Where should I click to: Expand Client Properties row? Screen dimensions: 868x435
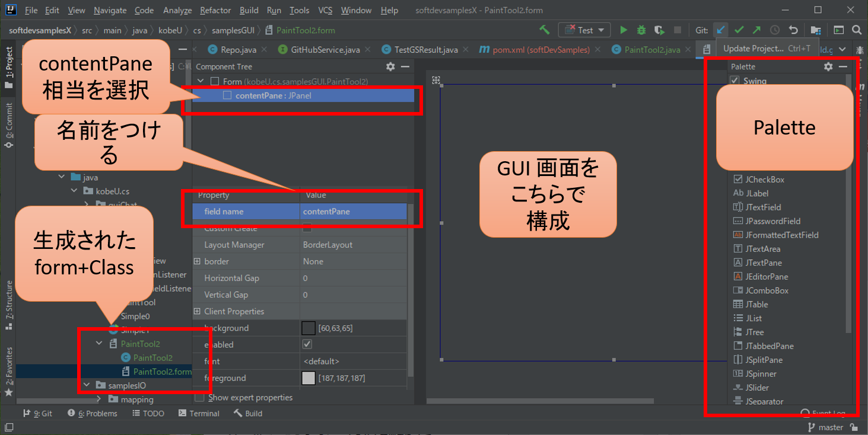click(x=198, y=311)
